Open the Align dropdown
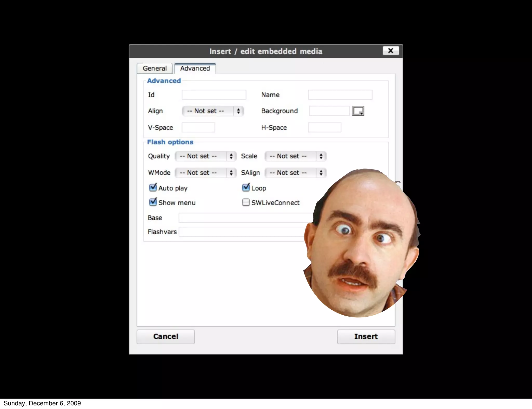532x409 pixels. [213, 111]
